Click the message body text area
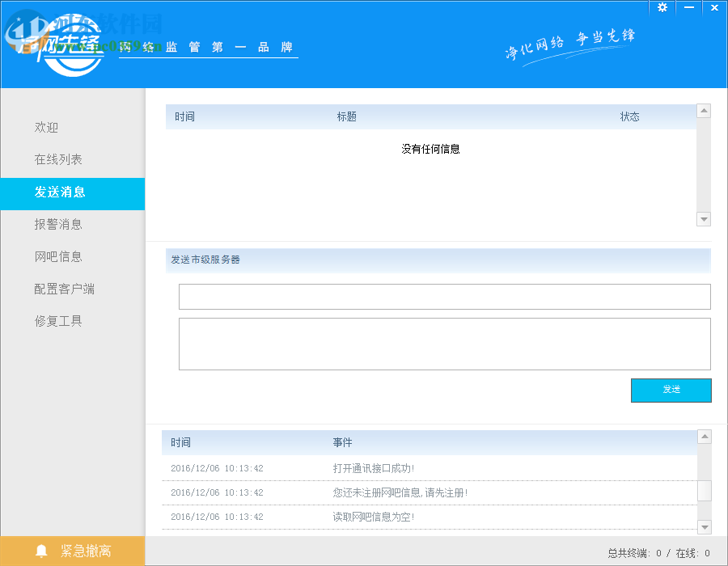 point(445,344)
